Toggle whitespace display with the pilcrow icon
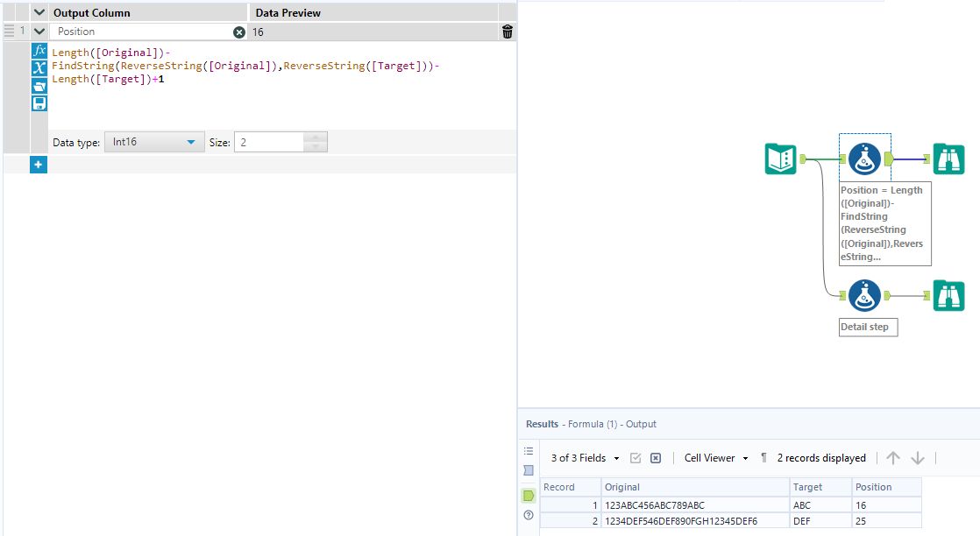Image resolution: width=980 pixels, height=536 pixels. point(762,457)
